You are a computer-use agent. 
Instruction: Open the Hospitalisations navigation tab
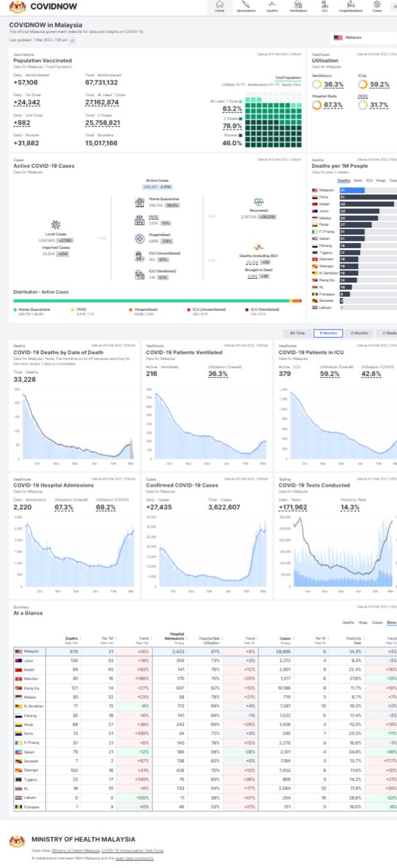tap(350, 7)
